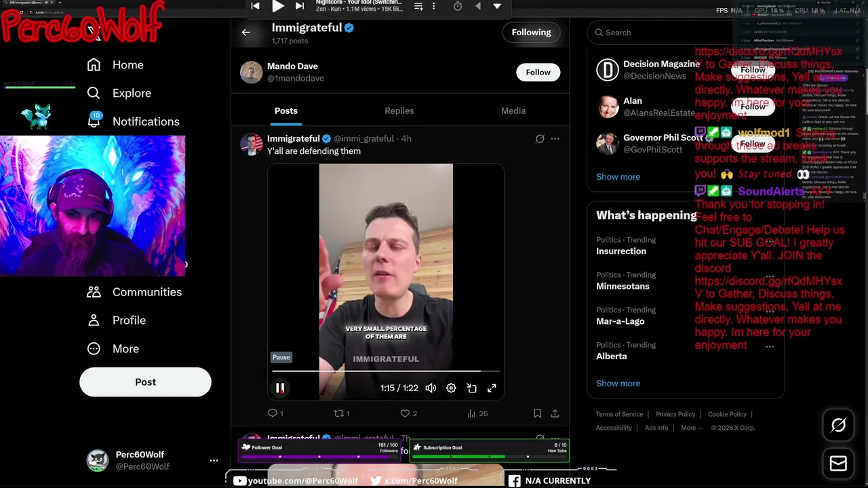Open media popup three-dot options

[x=434, y=6]
